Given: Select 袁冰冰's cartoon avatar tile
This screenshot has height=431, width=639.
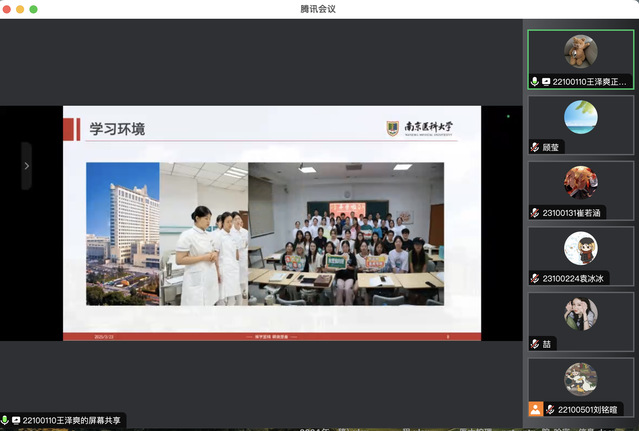Looking at the screenshot, I should [x=580, y=248].
